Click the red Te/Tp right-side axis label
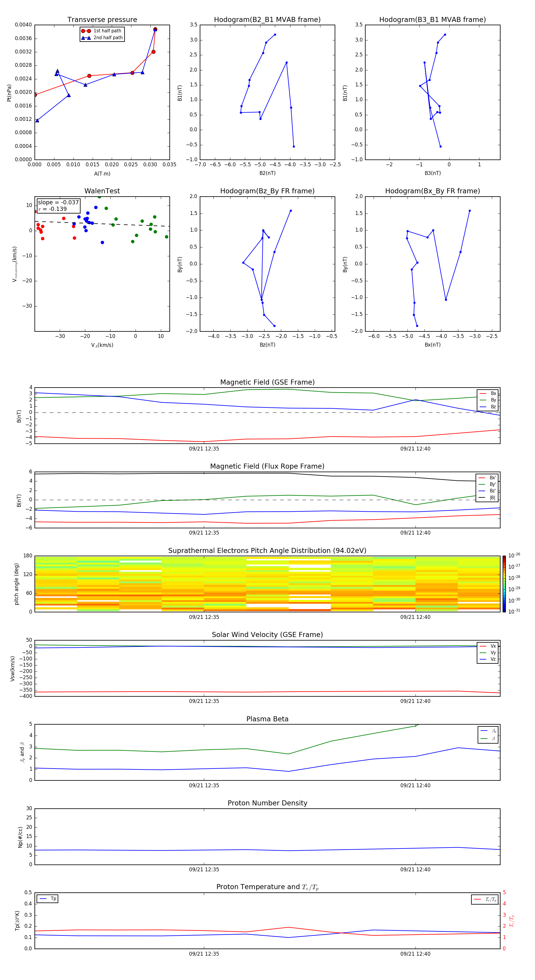The width and height of the screenshot is (535, 980). [x=512, y=921]
